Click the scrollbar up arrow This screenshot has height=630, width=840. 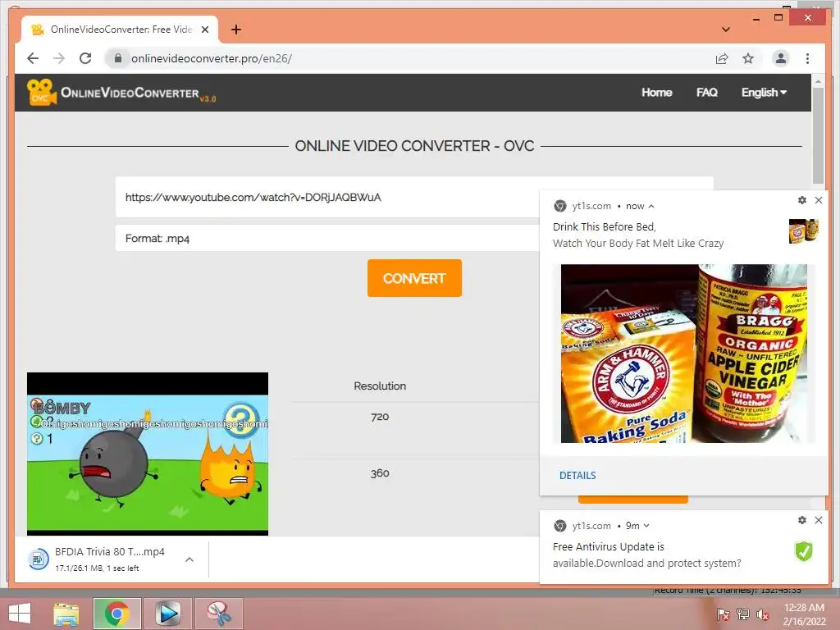[x=818, y=81]
